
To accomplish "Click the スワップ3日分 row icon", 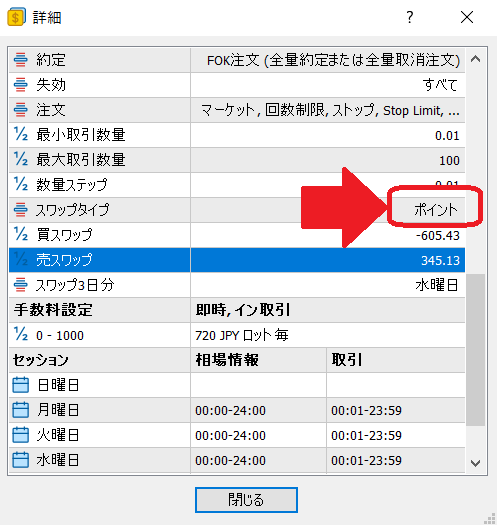I will (x=20, y=285).
